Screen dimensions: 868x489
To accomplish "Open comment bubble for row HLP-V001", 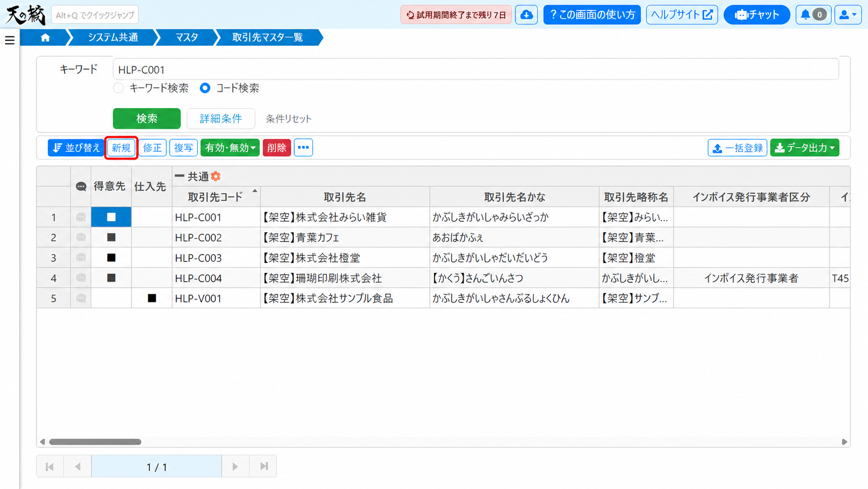I will point(81,298).
